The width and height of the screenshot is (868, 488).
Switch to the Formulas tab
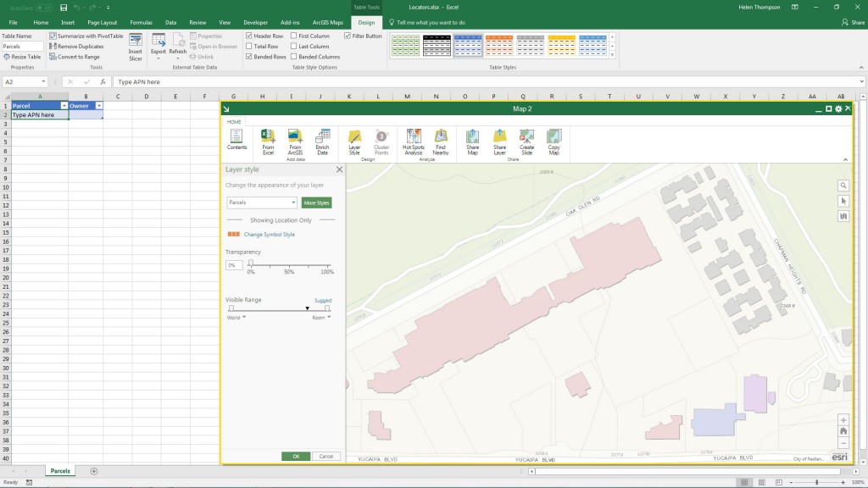(142, 23)
